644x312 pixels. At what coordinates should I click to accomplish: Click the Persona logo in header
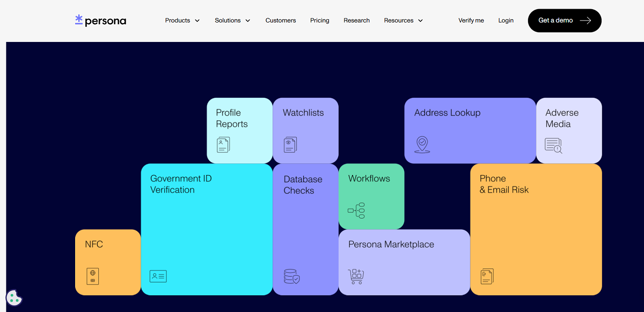click(101, 20)
